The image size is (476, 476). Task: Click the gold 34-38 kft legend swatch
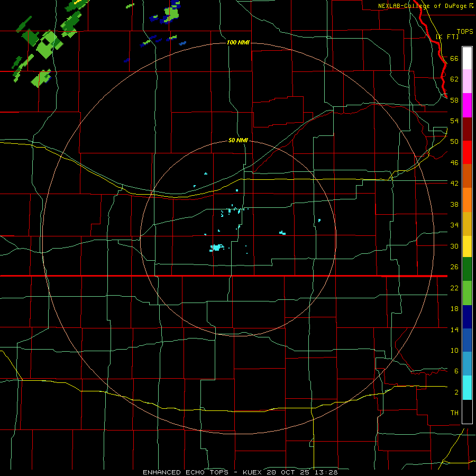click(x=467, y=224)
